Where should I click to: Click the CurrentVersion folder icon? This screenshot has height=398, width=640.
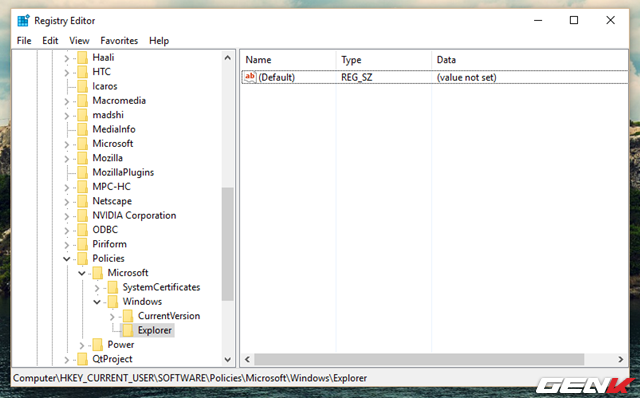[x=128, y=316]
